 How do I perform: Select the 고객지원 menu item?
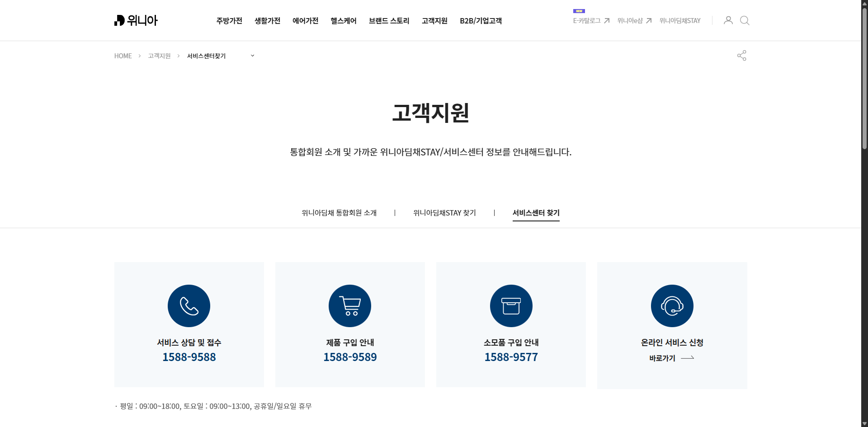pyautogui.click(x=434, y=21)
